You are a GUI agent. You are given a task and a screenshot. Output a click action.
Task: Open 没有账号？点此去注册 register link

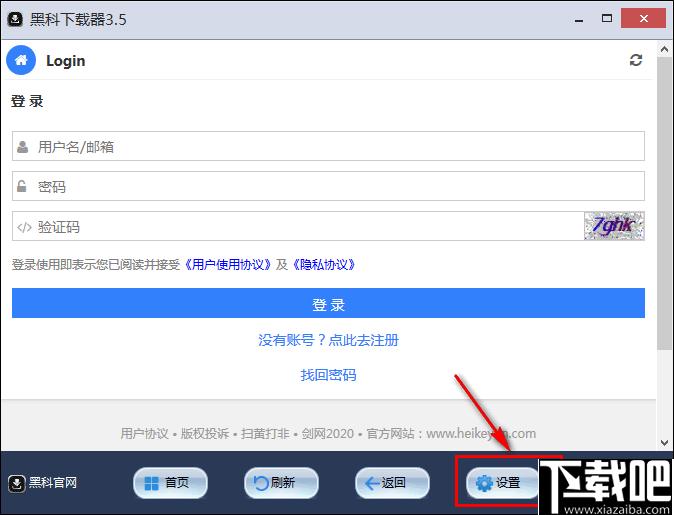328,340
